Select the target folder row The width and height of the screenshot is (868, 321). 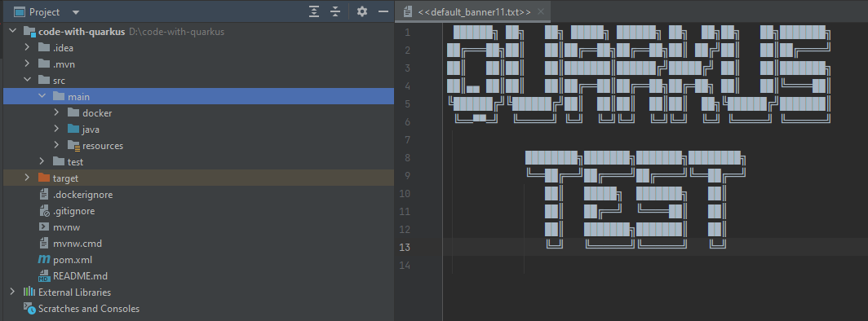[199, 178]
